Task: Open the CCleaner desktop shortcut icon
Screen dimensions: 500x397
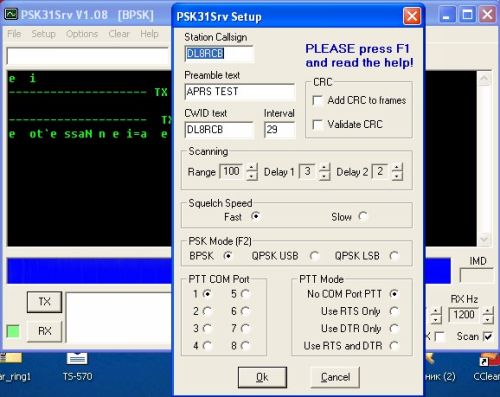Action: (x=487, y=360)
